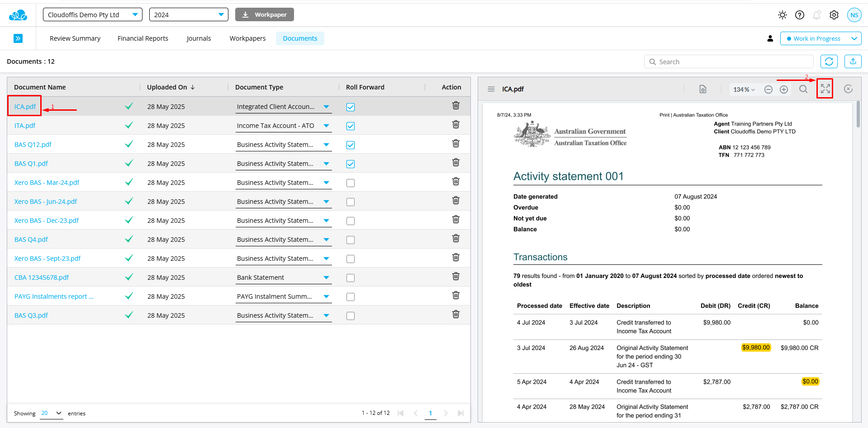Zoom in the PDF preview
The width and height of the screenshot is (868, 428).
click(x=784, y=89)
